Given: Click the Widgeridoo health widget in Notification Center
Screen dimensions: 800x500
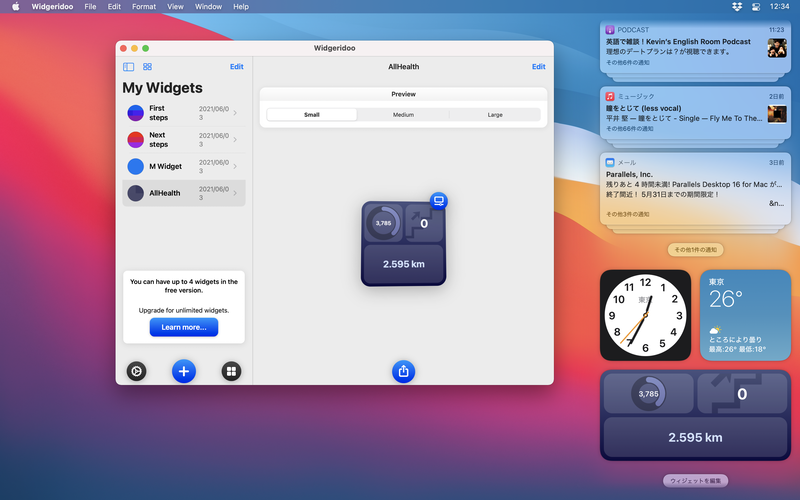Looking at the screenshot, I should tap(695, 415).
